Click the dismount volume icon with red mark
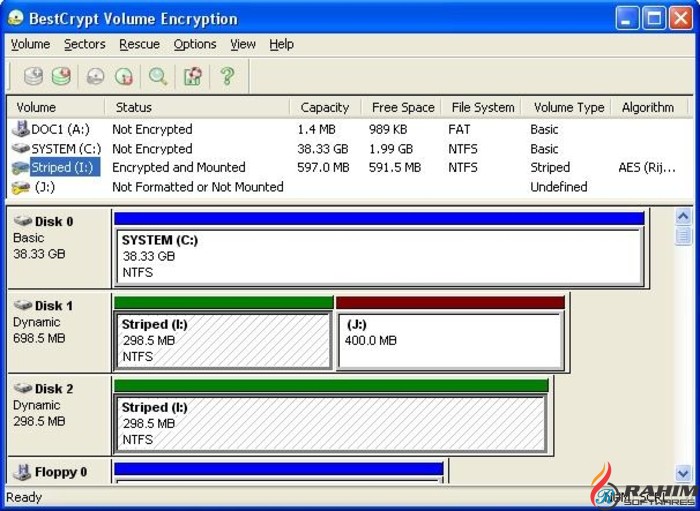This screenshot has height=511, width=700. tap(124, 76)
